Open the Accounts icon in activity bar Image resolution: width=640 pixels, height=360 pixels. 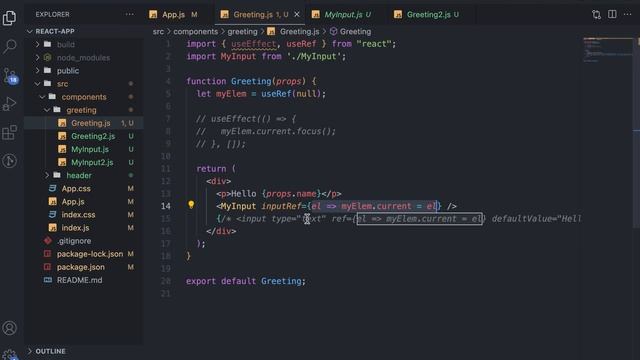pyautogui.click(x=9, y=328)
